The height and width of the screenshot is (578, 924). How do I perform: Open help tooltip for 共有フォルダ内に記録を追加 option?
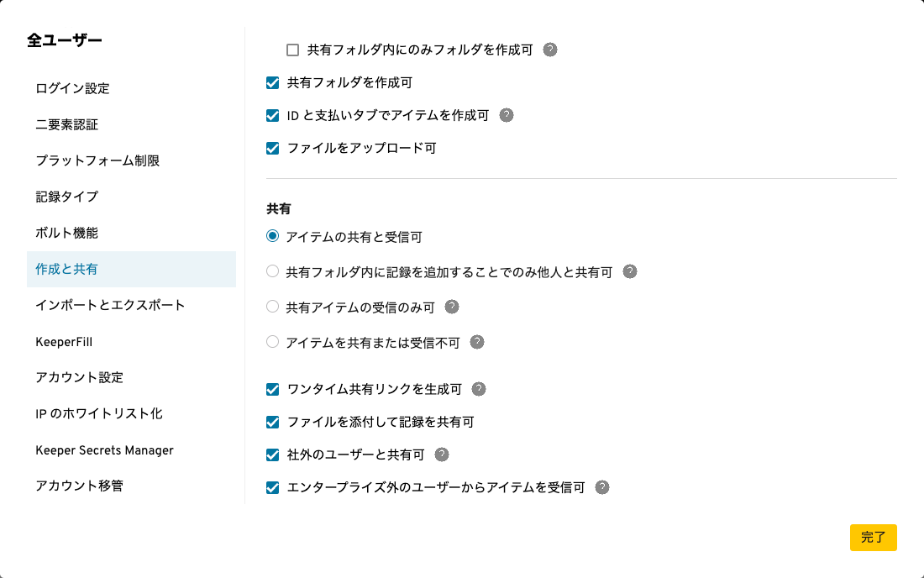630,271
